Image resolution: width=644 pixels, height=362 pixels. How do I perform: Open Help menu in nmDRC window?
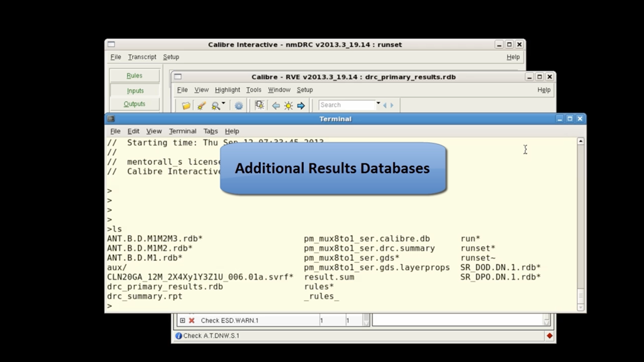click(x=513, y=57)
